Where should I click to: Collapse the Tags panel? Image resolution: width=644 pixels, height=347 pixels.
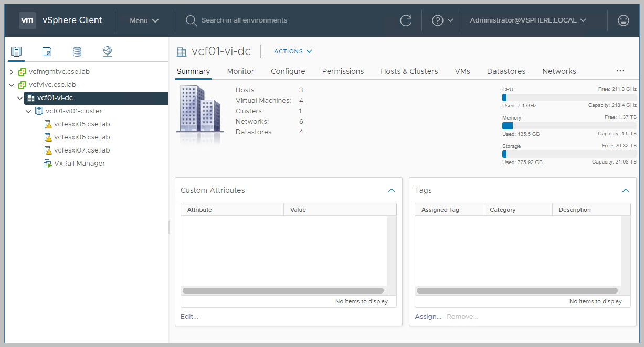click(625, 190)
